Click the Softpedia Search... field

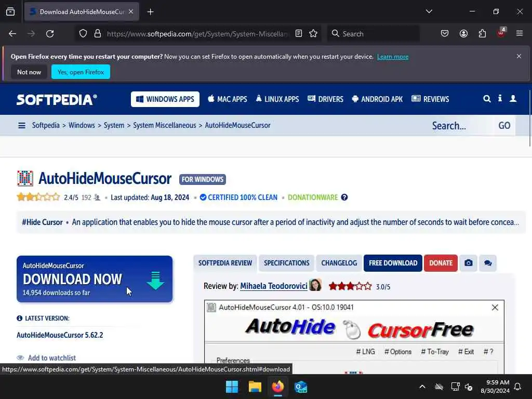(x=460, y=126)
